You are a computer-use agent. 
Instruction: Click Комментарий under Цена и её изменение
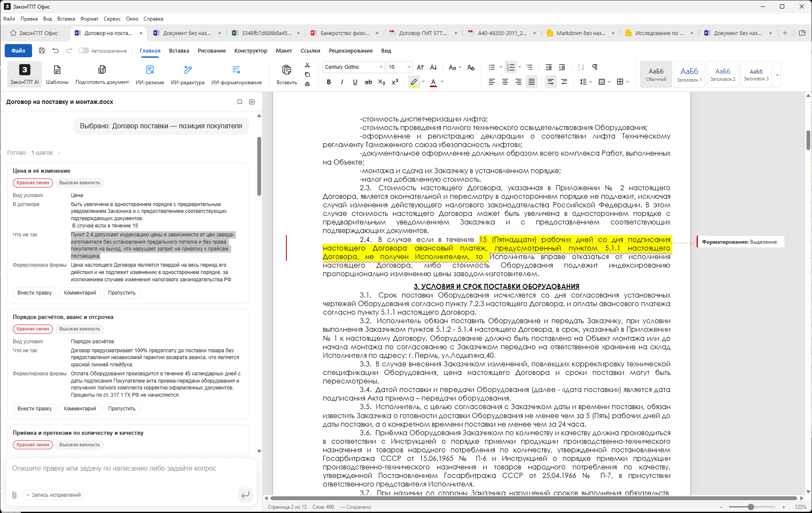click(80, 293)
